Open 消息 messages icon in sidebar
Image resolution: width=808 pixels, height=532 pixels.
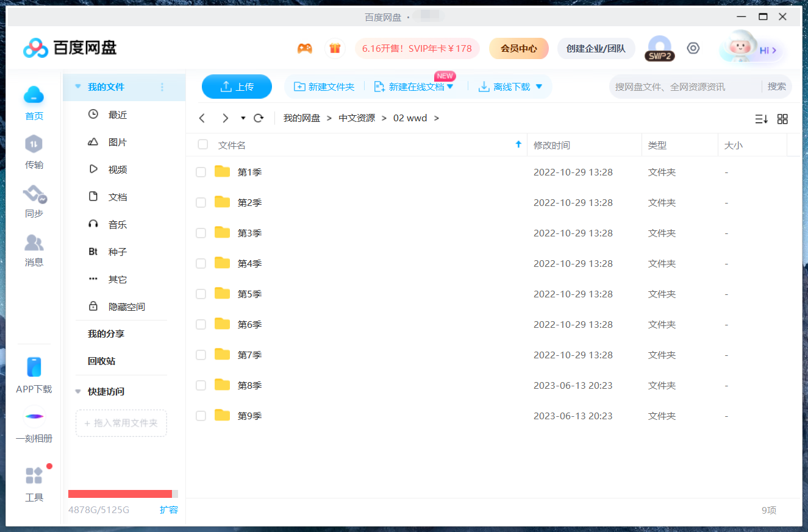coord(34,243)
